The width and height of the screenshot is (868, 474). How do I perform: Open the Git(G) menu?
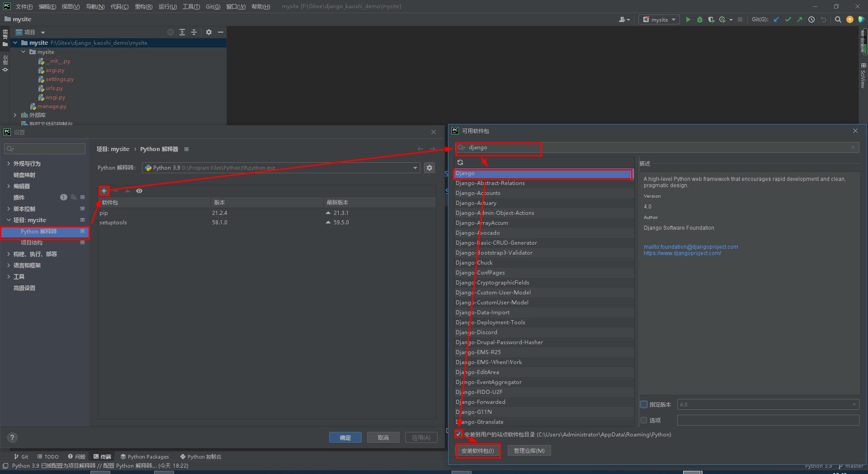[213, 6]
